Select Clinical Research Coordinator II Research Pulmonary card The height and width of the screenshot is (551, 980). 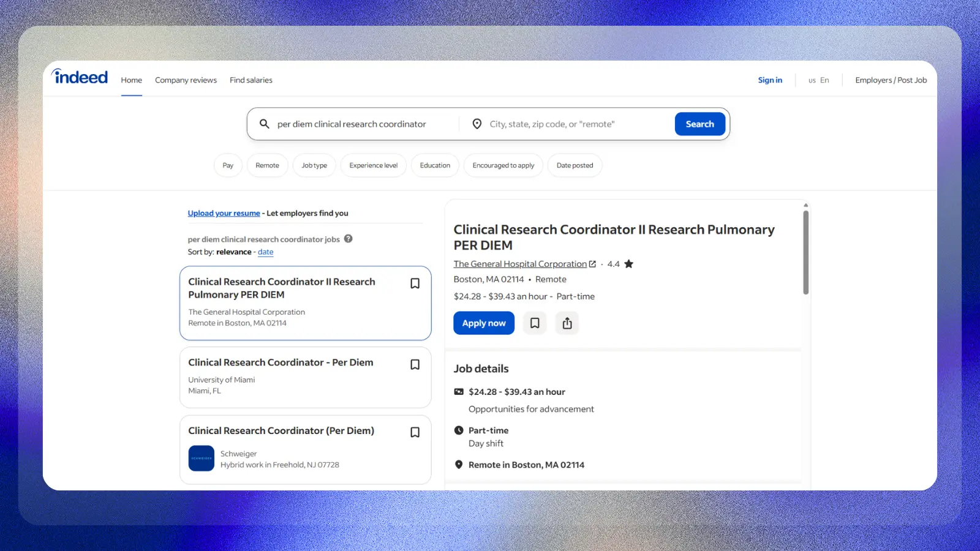305,303
